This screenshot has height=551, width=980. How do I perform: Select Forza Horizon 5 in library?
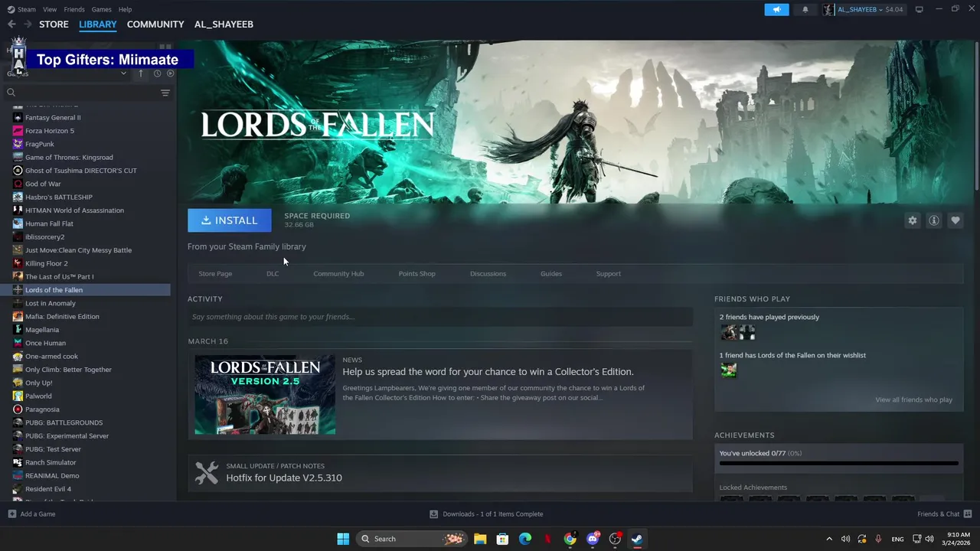click(x=50, y=131)
